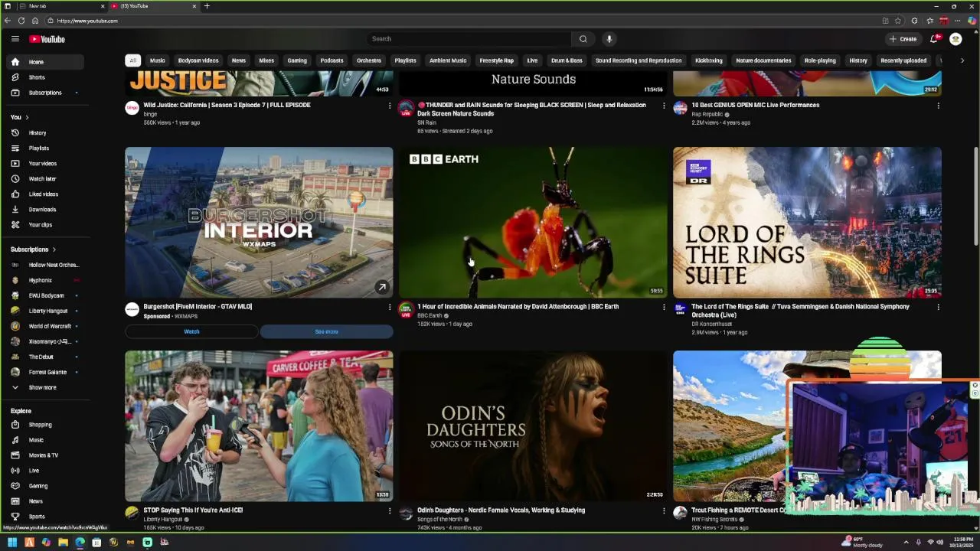Click See more on the Burgershot ad
980x551 pixels.
326,331
